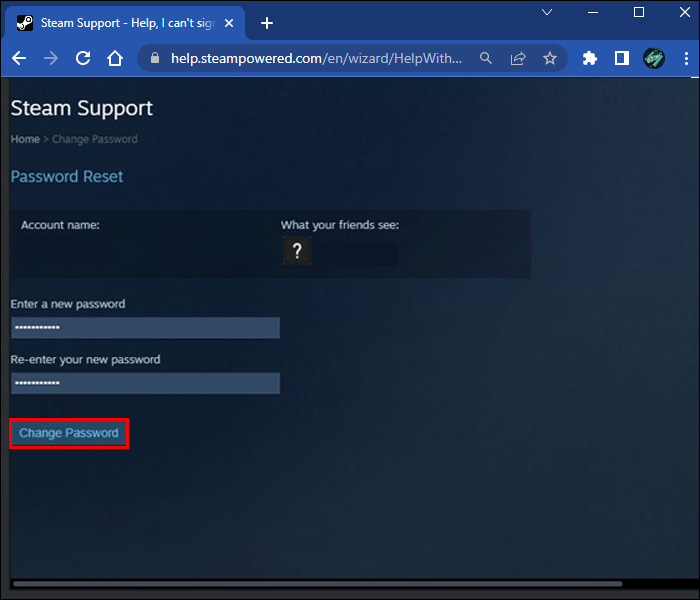Click the horizontal scrollbar at bottom
The width and height of the screenshot is (700, 600).
point(317,584)
